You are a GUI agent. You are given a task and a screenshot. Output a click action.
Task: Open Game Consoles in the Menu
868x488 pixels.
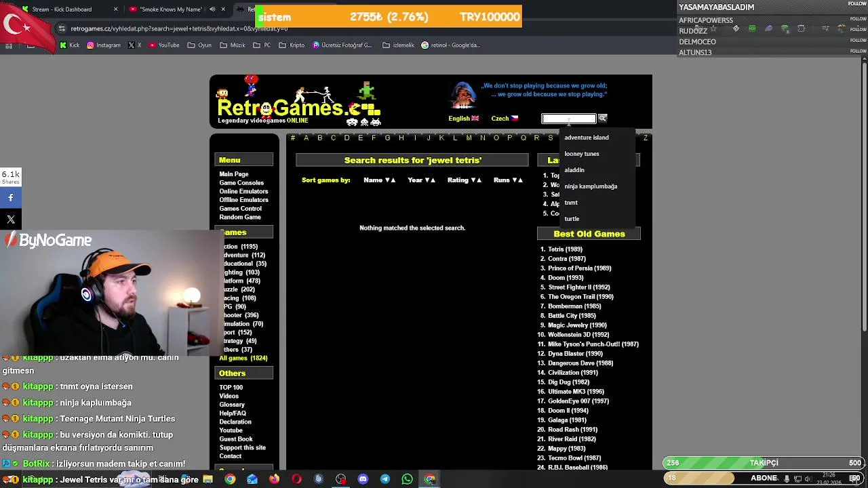click(x=241, y=183)
